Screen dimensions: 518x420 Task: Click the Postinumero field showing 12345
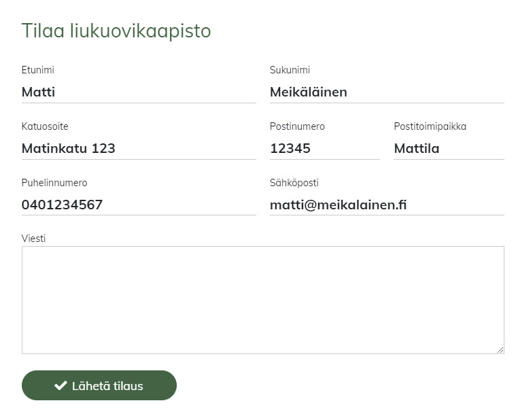[324, 149]
